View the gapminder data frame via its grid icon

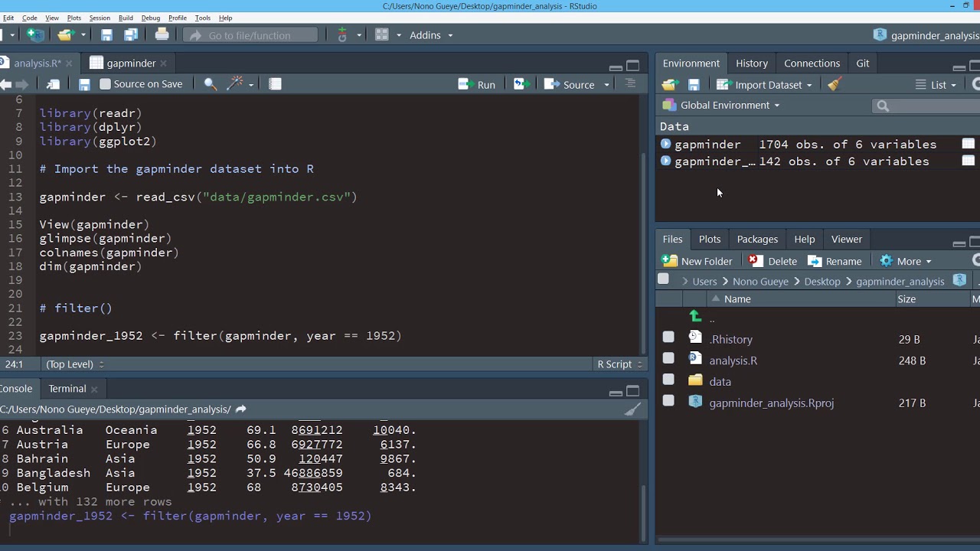[969, 144]
